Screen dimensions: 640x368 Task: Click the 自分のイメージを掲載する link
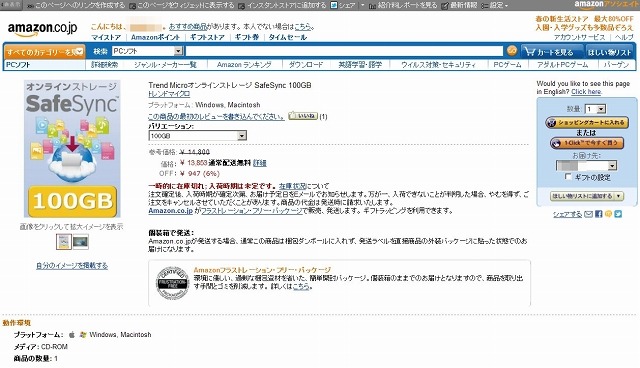[72, 266]
